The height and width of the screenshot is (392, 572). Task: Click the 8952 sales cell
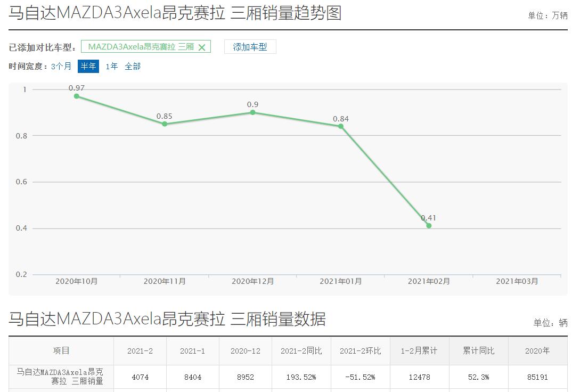pyautogui.click(x=246, y=377)
